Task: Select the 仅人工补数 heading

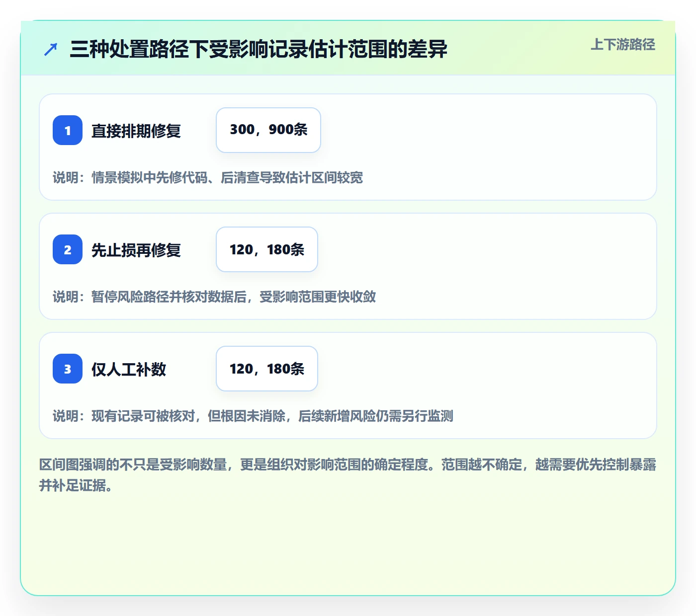Action: (x=129, y=369)
